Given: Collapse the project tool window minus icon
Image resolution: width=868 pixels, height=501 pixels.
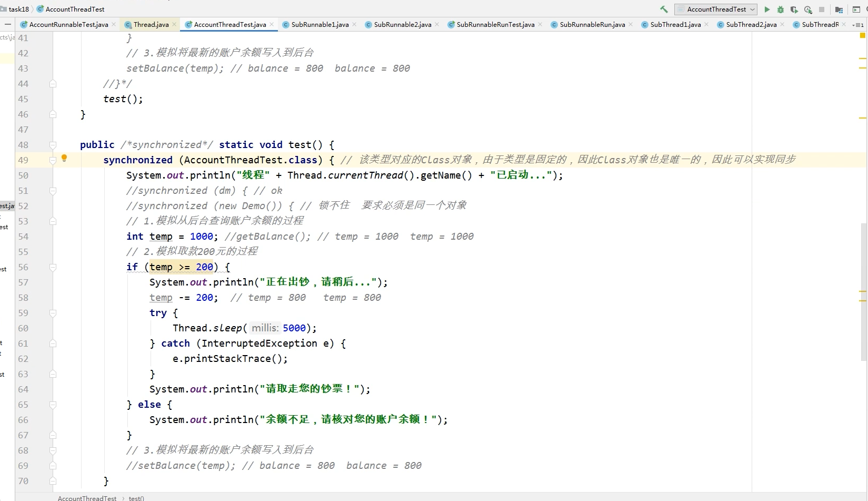Looking at the screenshot, I should click(7, 24).
